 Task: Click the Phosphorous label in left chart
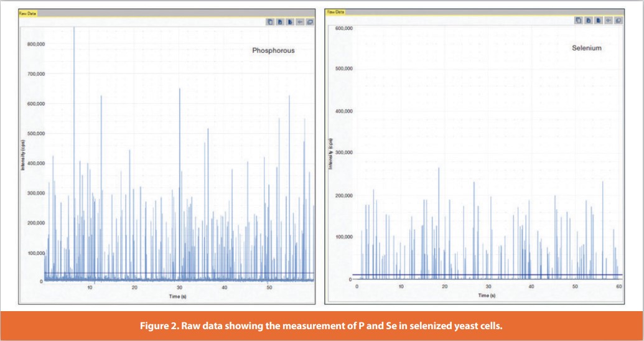coord(273,50)
